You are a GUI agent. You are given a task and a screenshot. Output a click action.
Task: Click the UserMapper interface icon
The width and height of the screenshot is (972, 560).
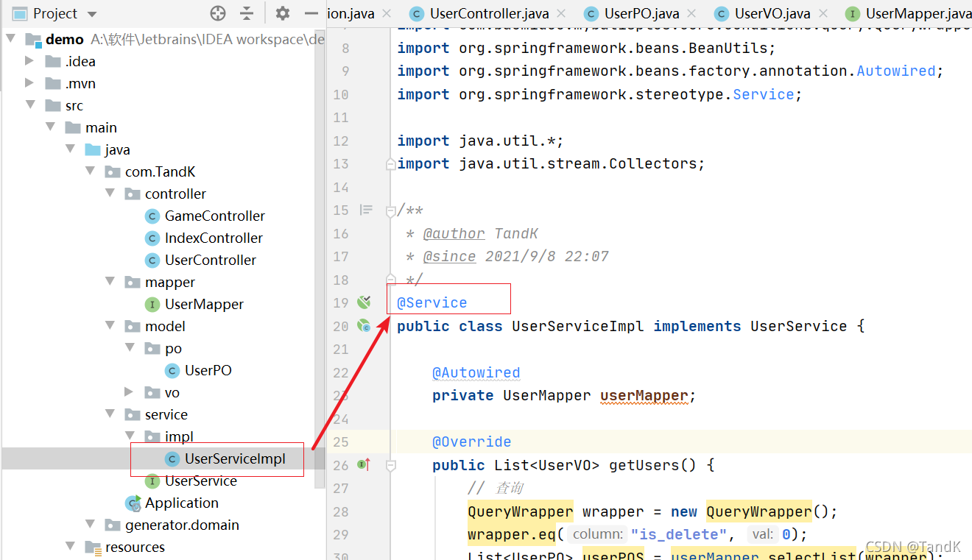pos(152,305)
